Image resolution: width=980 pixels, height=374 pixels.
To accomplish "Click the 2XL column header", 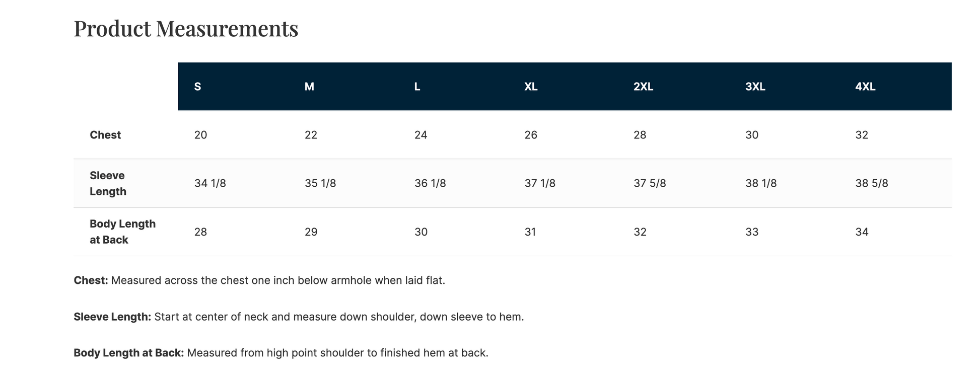I will 643,87.
